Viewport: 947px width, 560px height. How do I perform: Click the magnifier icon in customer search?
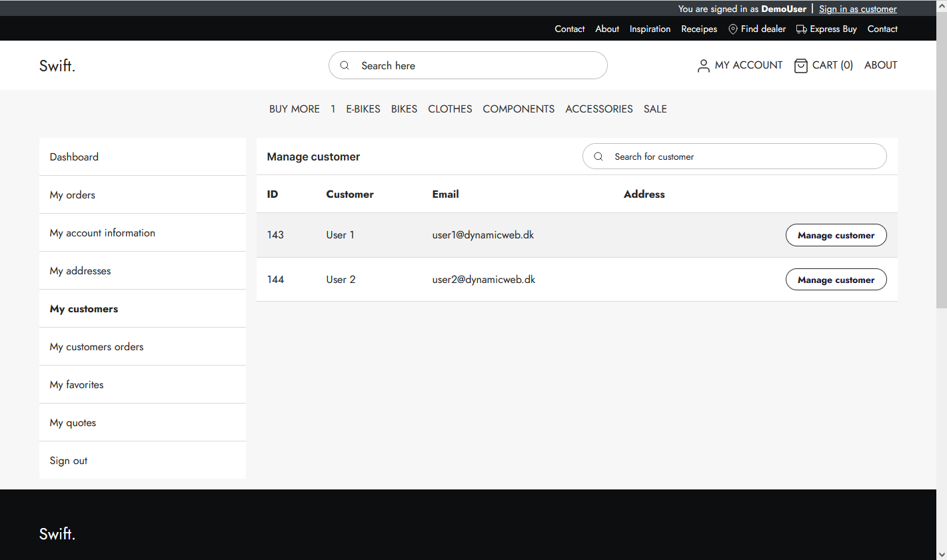(598, 156)
